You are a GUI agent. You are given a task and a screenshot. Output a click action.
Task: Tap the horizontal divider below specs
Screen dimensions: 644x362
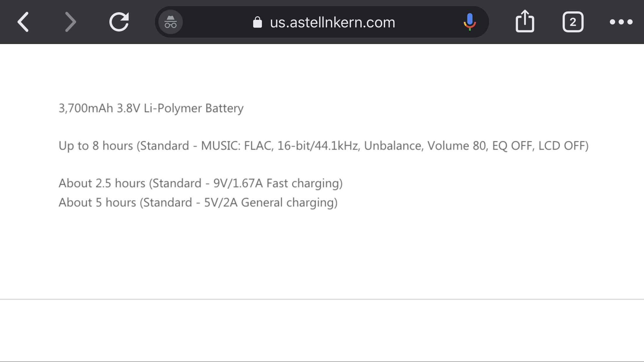[x=322, y=299]
